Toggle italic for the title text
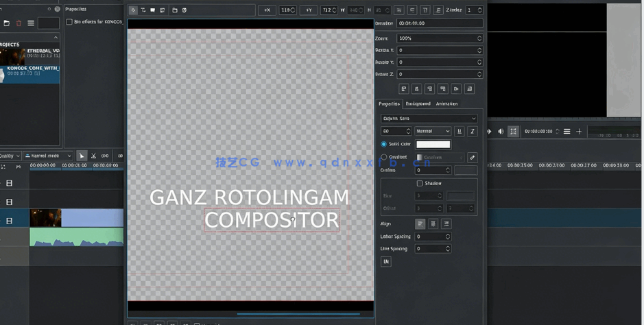644x325 pixels. coord(472,131)
